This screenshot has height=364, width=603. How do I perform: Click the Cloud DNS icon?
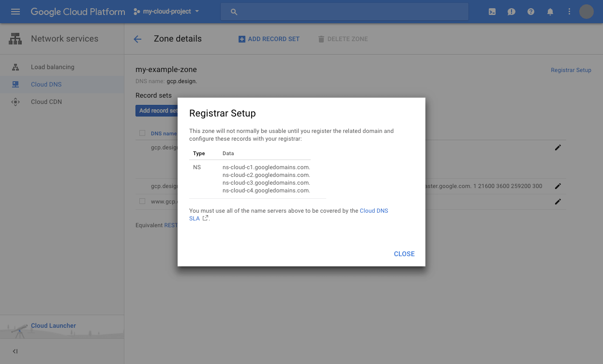[15, 85]
